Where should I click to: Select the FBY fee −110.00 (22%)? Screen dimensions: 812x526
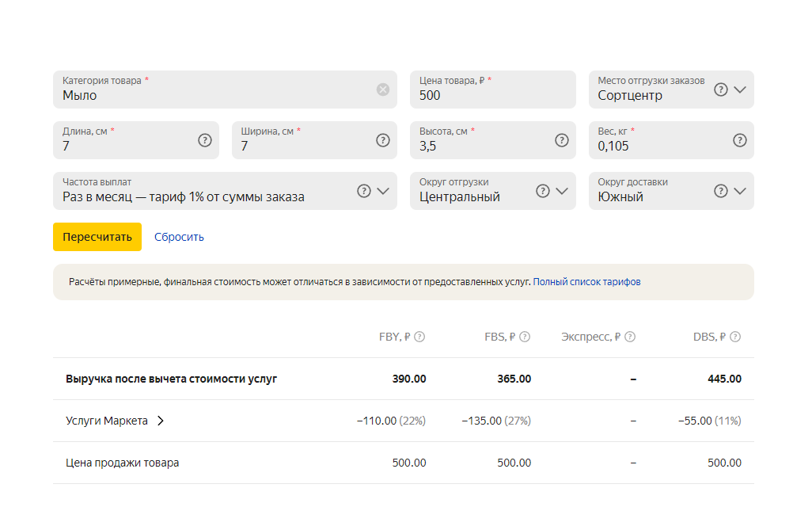391,421
